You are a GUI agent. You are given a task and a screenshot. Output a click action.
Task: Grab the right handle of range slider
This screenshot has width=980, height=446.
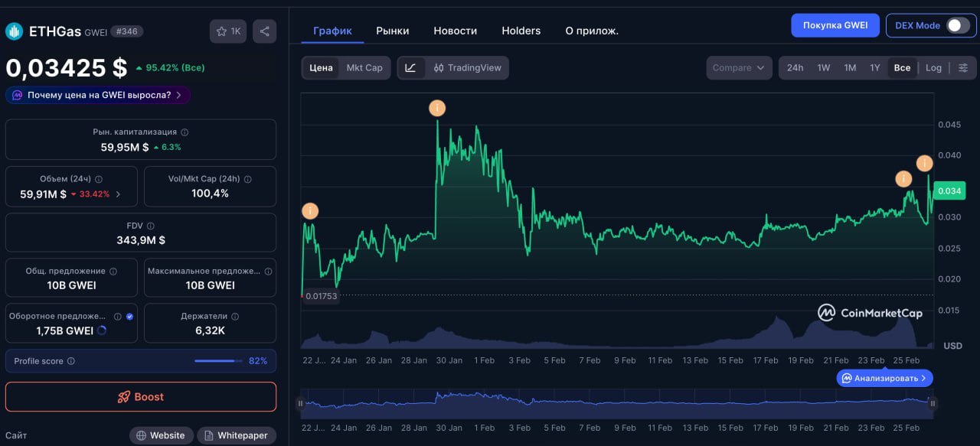tap(933, 403)
